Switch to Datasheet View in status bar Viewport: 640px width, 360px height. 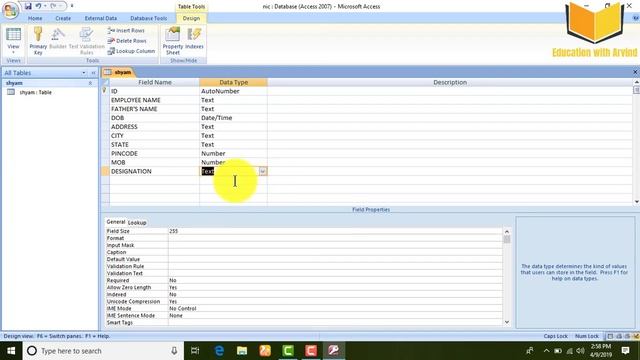coord(610,336)
